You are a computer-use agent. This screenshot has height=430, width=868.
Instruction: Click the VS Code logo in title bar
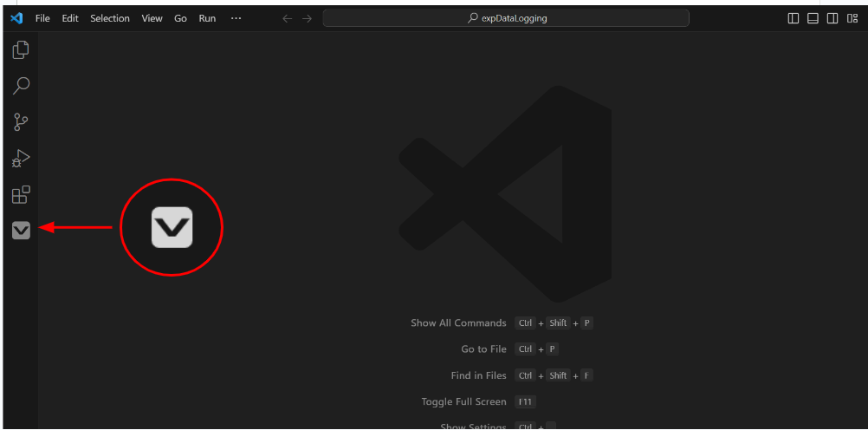pyautogui.click(x=16, y=18)
